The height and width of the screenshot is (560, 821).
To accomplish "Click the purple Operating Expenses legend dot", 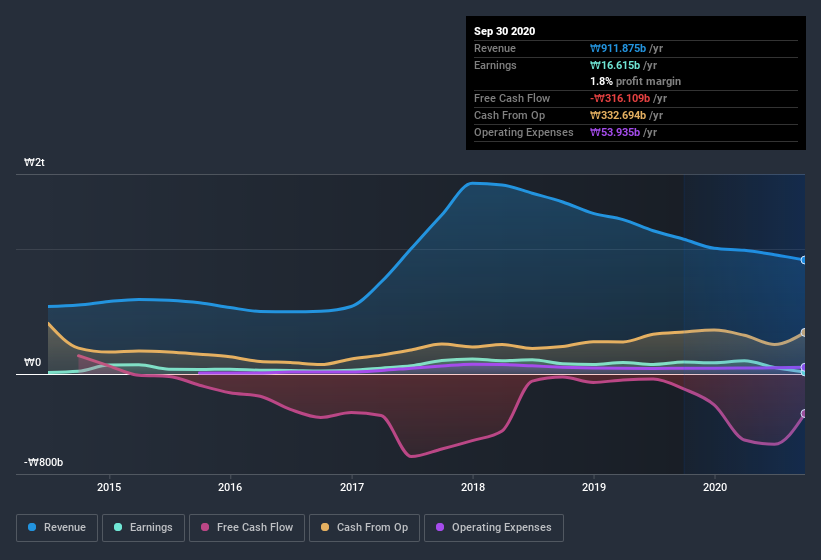I will click(x=441, y=527).
